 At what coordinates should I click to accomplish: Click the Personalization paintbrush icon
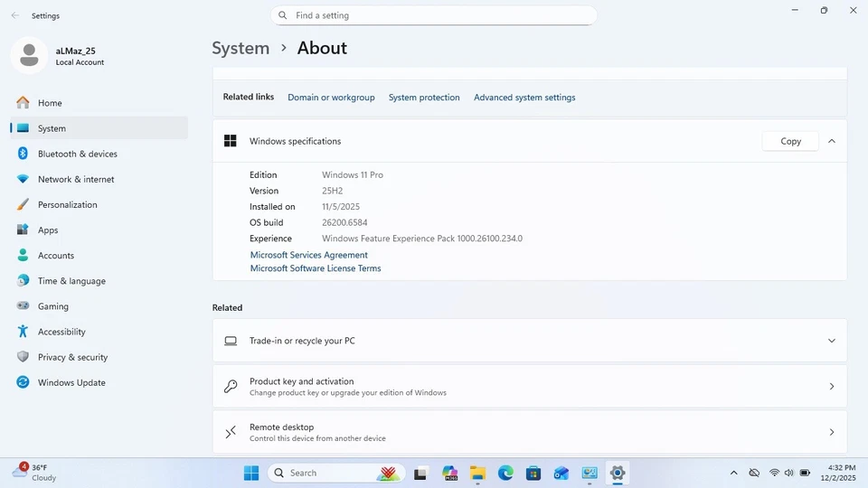23,204
